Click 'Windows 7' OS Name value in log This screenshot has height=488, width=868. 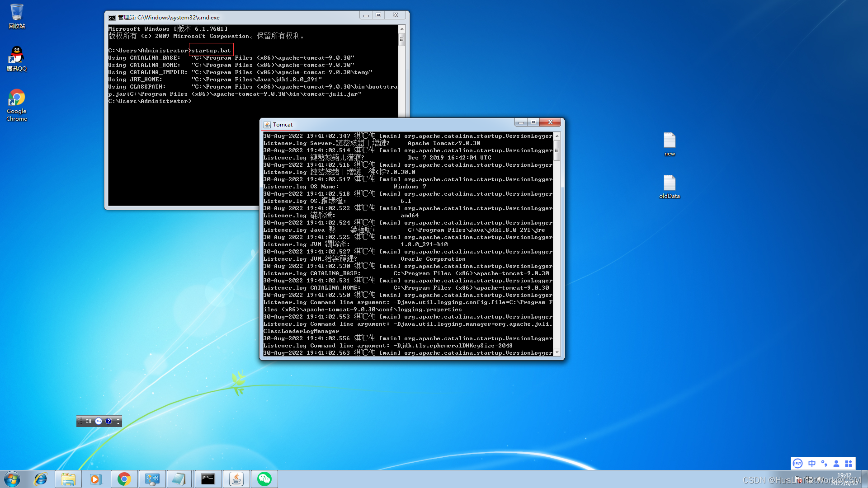410,187
